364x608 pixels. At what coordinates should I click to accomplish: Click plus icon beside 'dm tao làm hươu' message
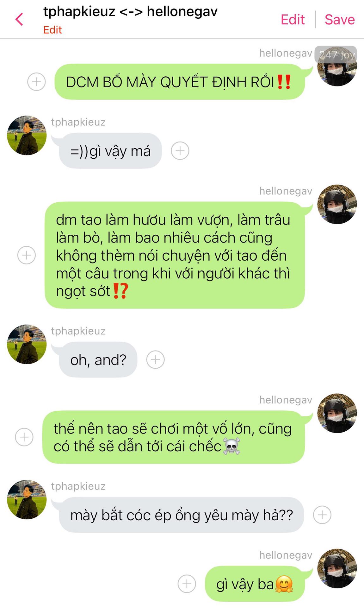(x=27, y=255)
